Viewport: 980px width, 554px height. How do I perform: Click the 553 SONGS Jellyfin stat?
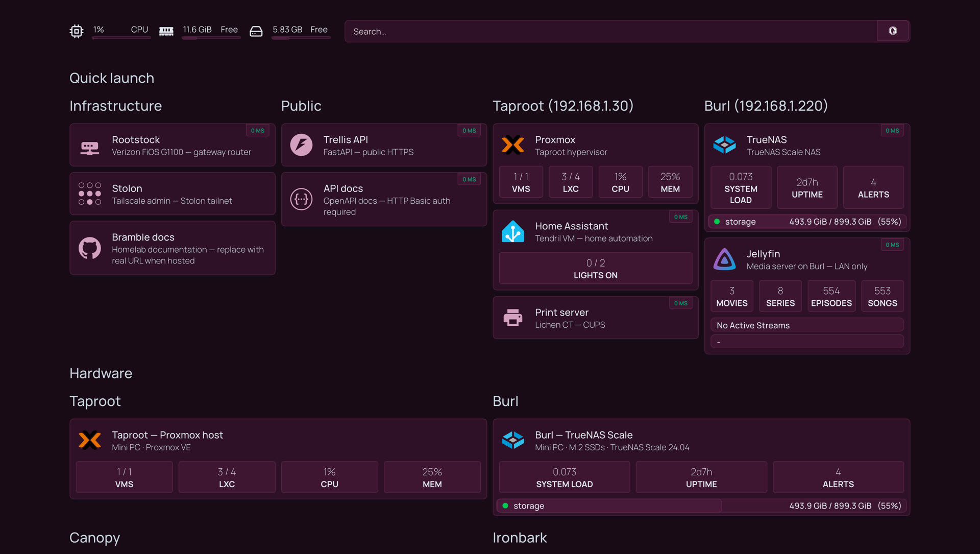click(883, 297)
